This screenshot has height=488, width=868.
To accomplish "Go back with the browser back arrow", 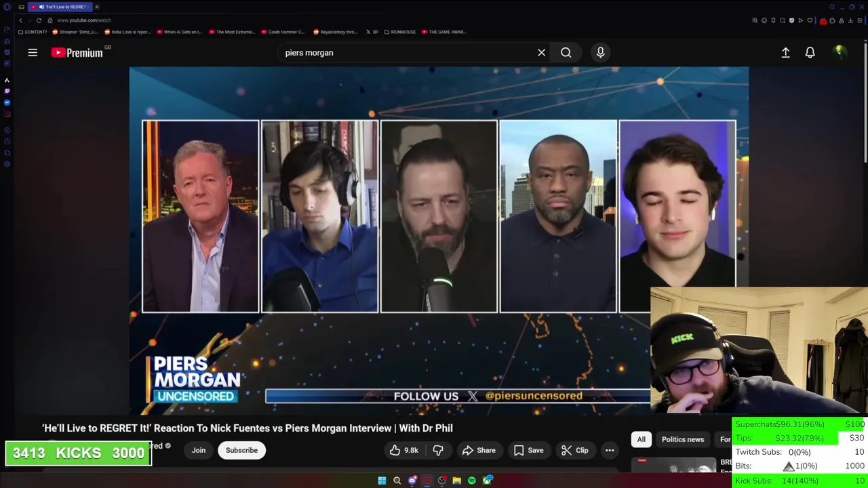I will pyautogui.click(x=20, y=20).
